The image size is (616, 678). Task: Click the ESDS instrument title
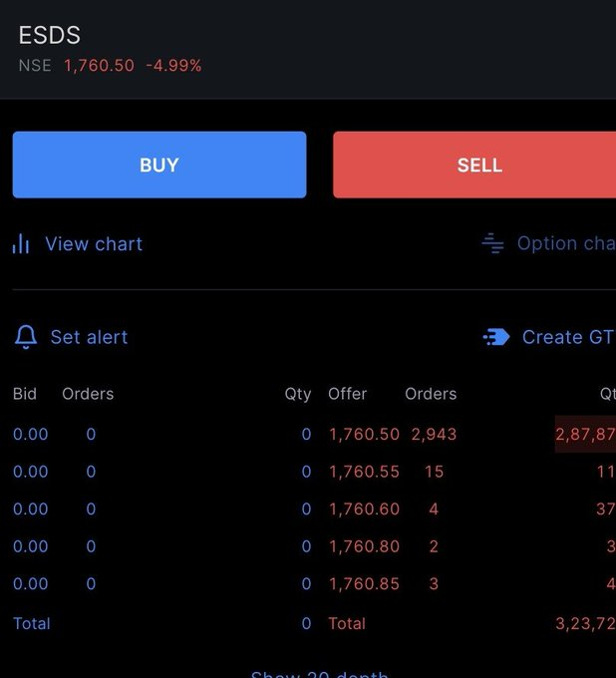[x=49, y=35]
